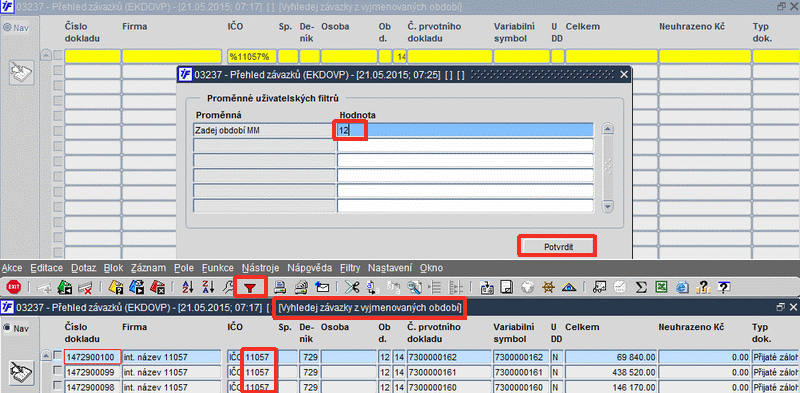The image size is (800, 393).
Task: Tick checkbox in yellow query row, upper window
Action: pyautogui.click(x=58, y=55)
